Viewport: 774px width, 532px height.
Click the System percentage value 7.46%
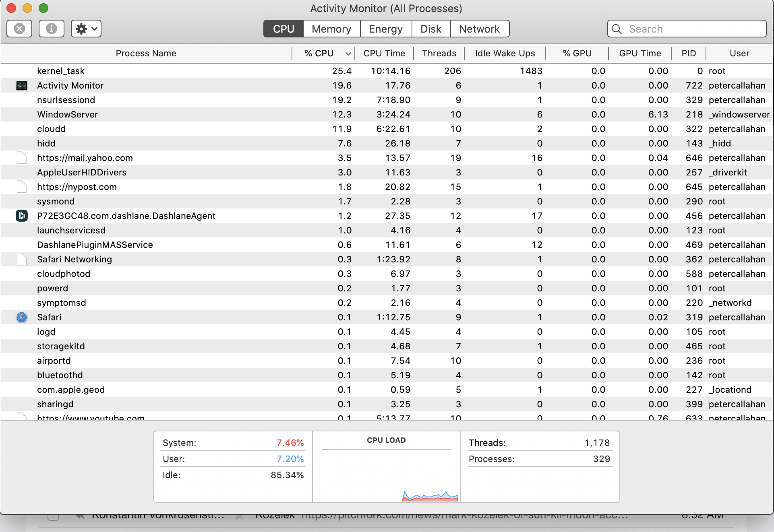(x=290, y=443)
